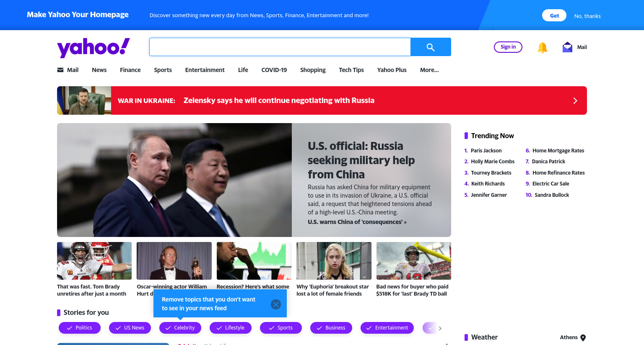Open the Recession story thumbnail
644x345 pixels.
254,261
